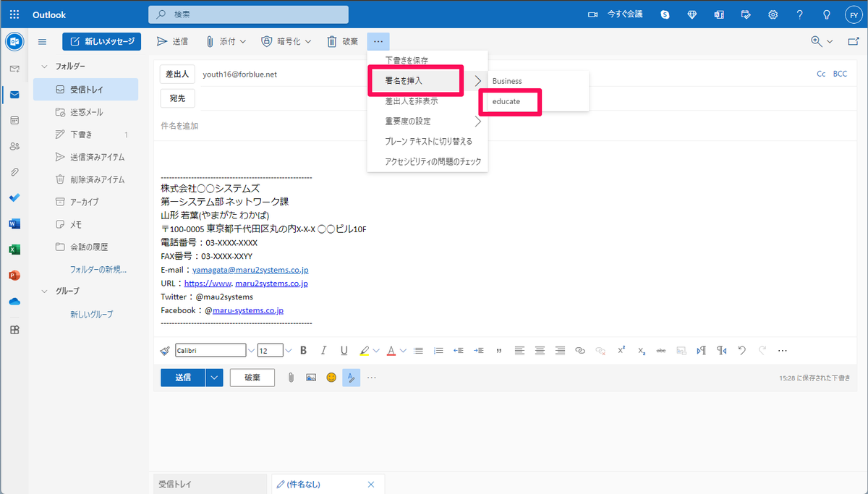Click 新しいメッセージ button
The height and width of the screenshot is (494, 868).
point(101,42)
